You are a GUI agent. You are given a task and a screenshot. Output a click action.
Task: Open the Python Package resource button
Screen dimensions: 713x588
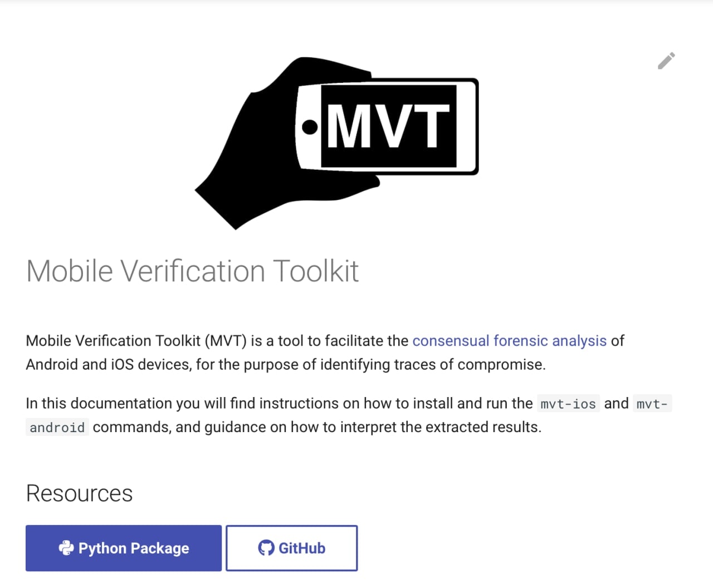coord(124,548)
